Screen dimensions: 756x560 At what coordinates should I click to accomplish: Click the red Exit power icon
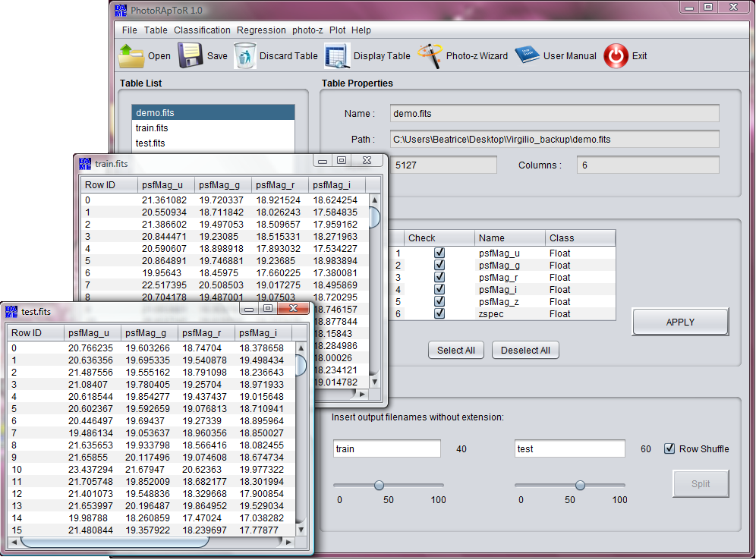point(616,56)
